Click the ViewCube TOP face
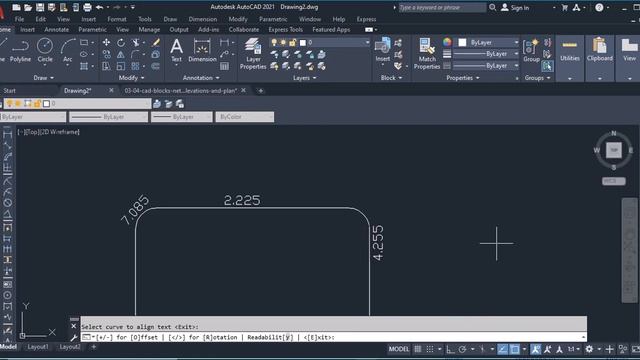This screenshot has height=360, width=640. coord(613,150)
